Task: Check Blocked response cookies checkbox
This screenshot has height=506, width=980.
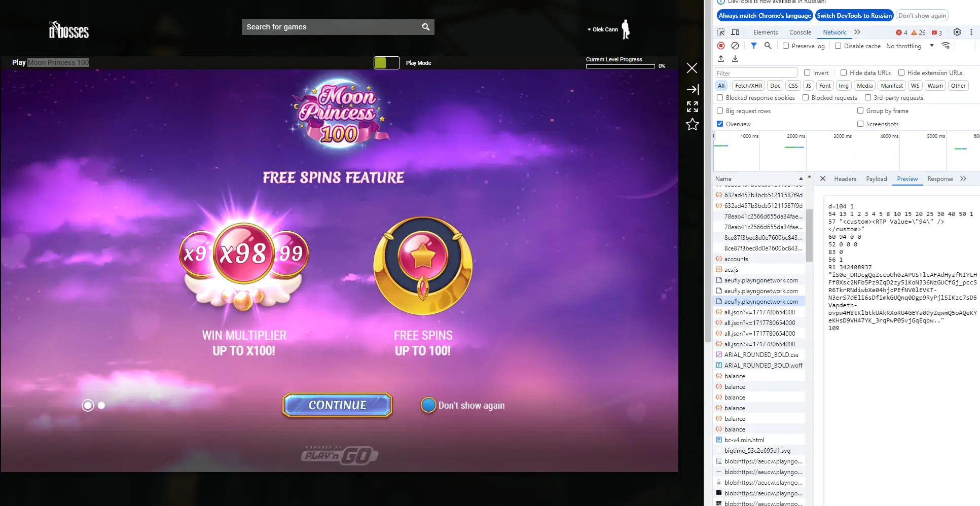Action: point(720,97)
